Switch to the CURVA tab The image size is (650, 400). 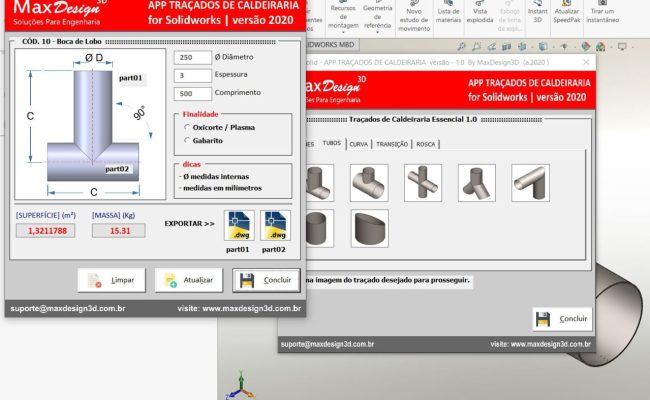click(358, 144)
